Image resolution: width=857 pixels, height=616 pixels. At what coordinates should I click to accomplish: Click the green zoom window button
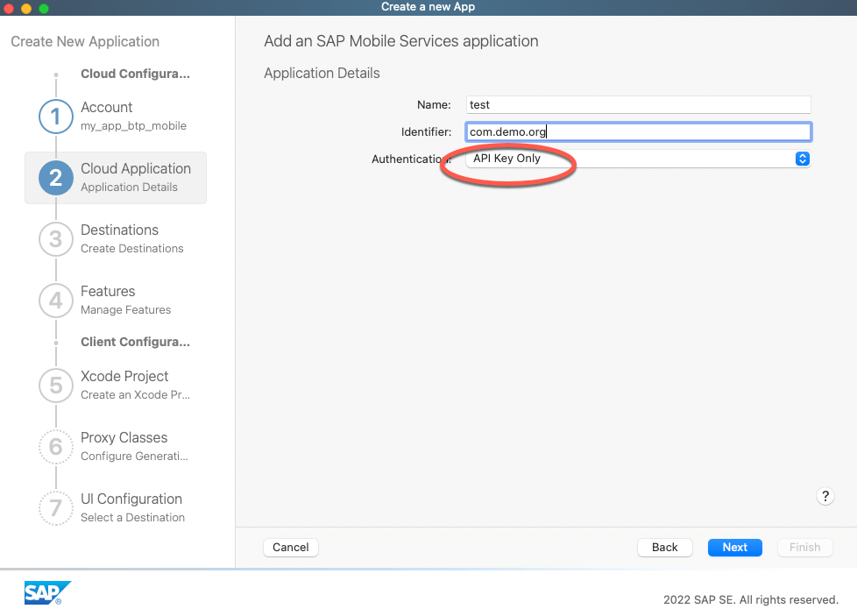pos(44,8)
